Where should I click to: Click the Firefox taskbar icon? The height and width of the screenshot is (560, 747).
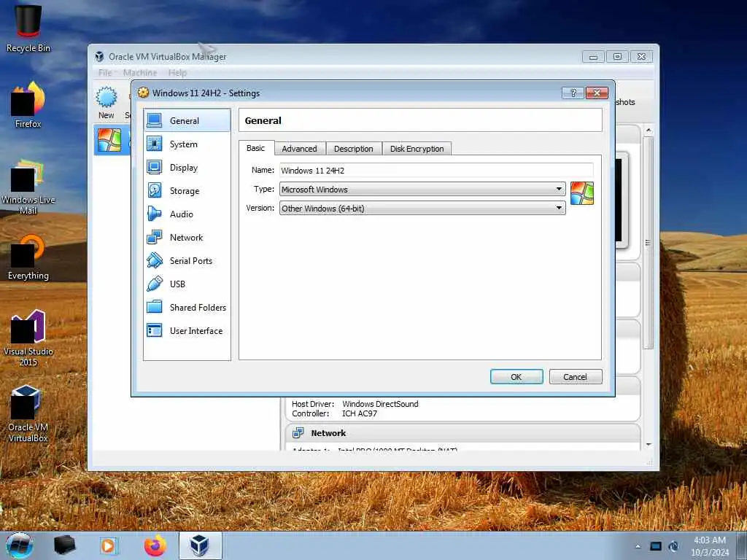click(155, 545)
